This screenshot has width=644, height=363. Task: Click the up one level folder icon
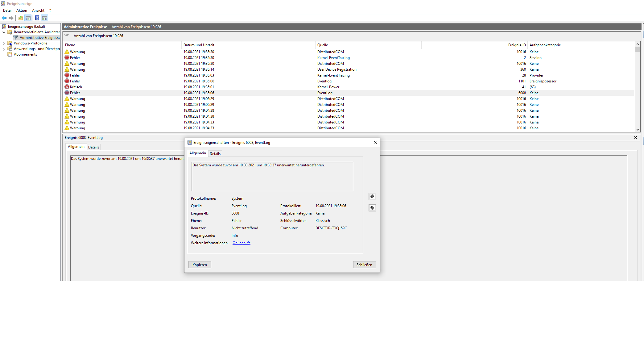pyautogui.click(x=20, y=18)
